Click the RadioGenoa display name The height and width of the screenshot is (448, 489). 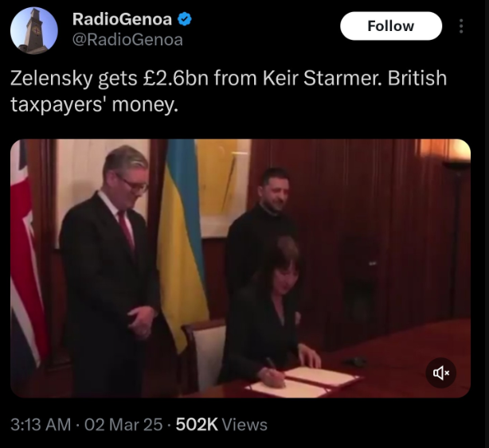point(122,19)
